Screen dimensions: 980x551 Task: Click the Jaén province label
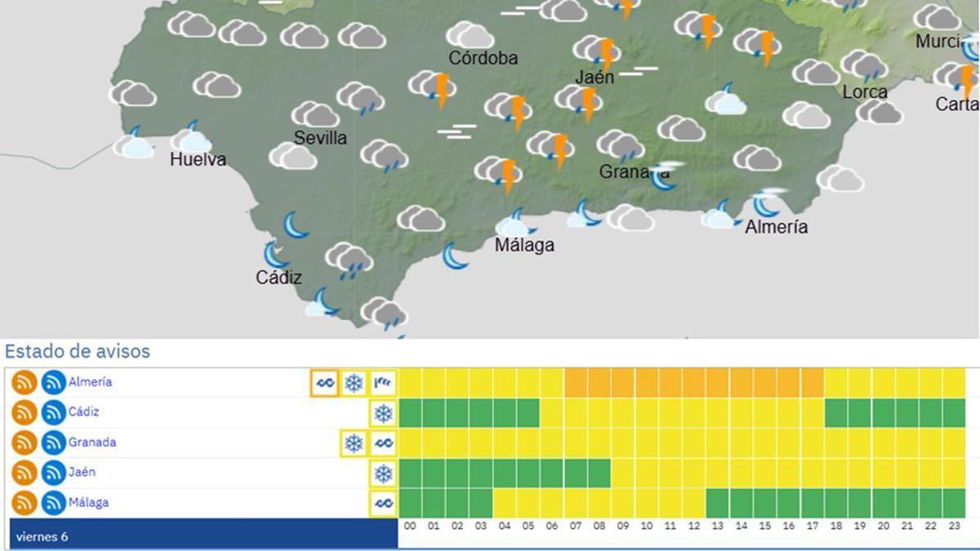[x=83, y=472]
